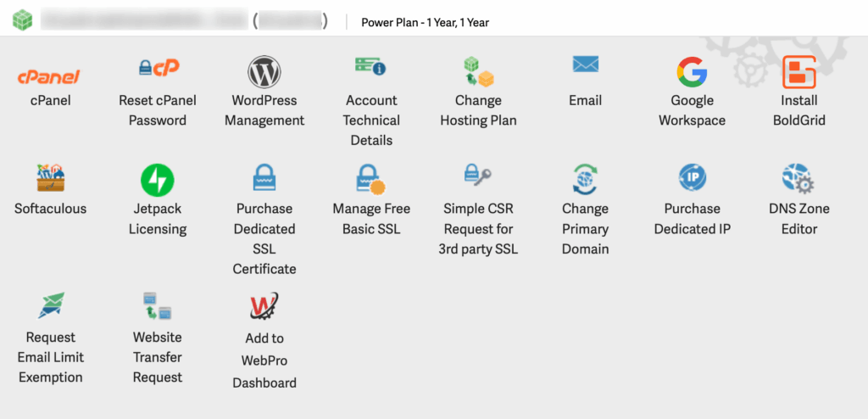The height and width of the screenshot is (419, 868).
Task: Click the Jetpack Licensing label
Action: tap(158, 218)
